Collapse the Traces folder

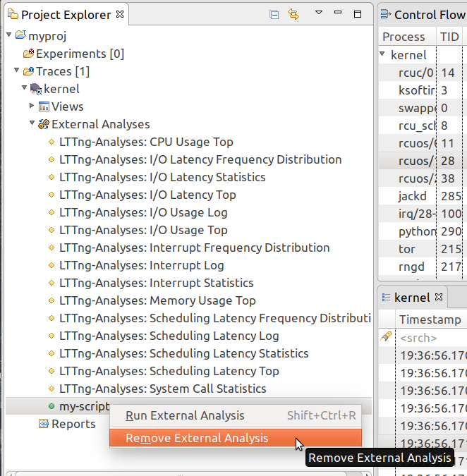[x=16, y=71]
